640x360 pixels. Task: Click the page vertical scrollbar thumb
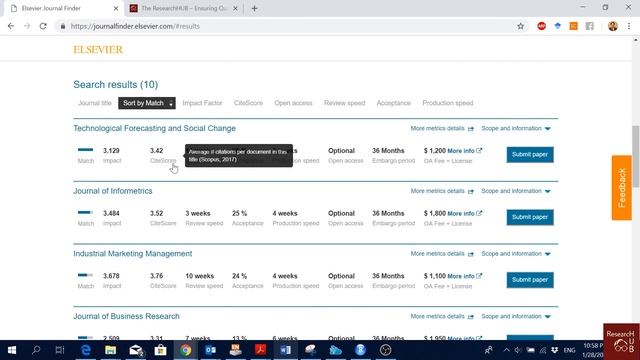[636, 156]
